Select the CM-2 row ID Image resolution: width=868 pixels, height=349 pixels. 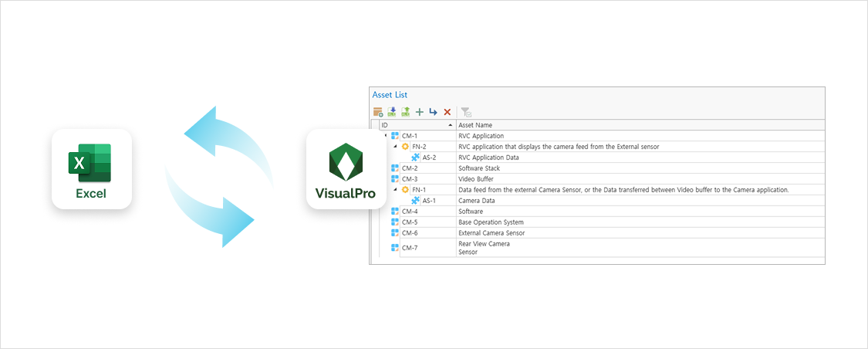coord(410,168)
